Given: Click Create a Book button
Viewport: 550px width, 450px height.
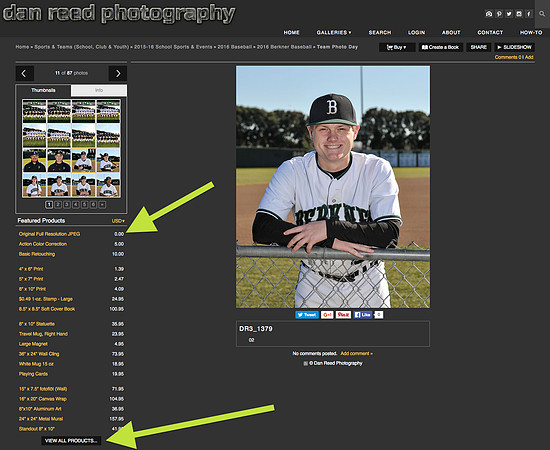Looking at the screenshot, I should coord(441,47).
